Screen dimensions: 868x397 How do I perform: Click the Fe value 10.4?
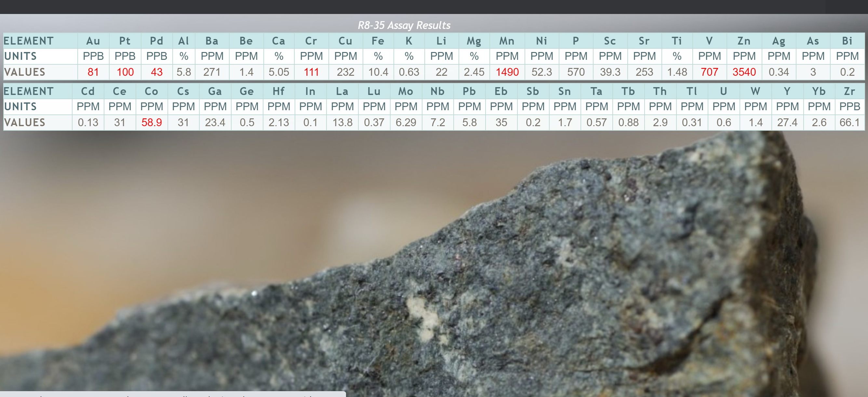pyautogui.click(x=378, y=72)
